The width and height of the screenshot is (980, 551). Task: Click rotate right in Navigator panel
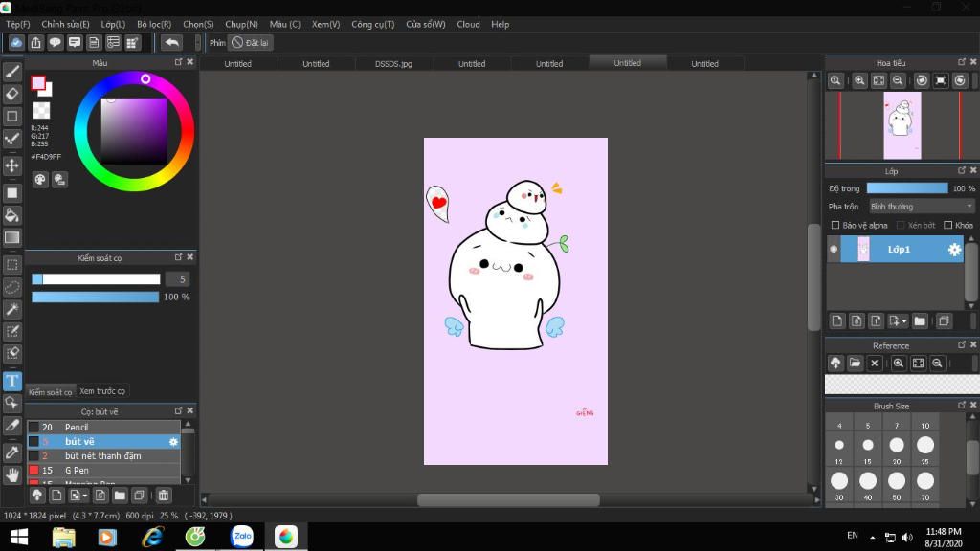[960, 80]
